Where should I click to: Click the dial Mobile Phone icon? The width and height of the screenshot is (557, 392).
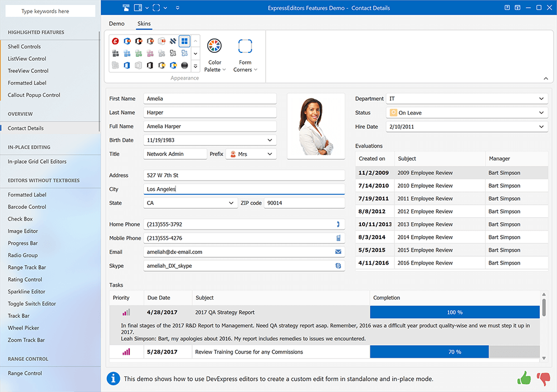pyautogui.click(x=339, y=238)
